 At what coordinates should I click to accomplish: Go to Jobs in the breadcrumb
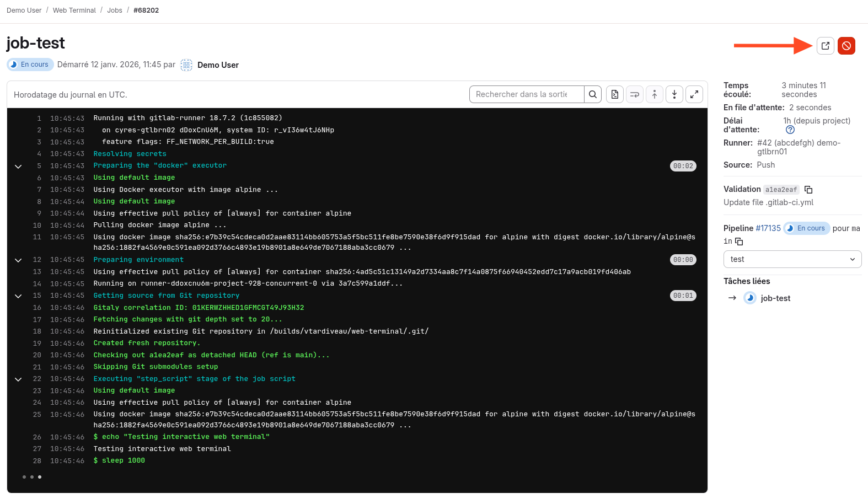pos(115,10)
